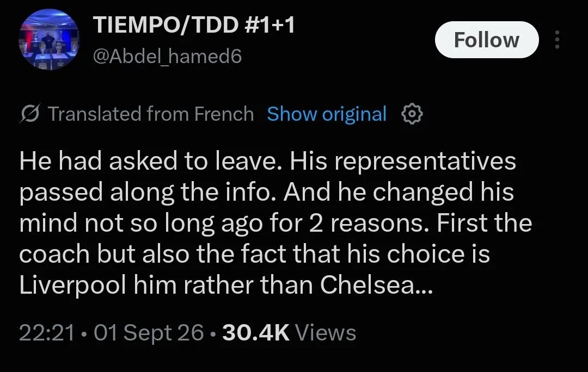Screen dimensions: 588x372
Task: Click the 'Views' label
Action: click(326, 333)
